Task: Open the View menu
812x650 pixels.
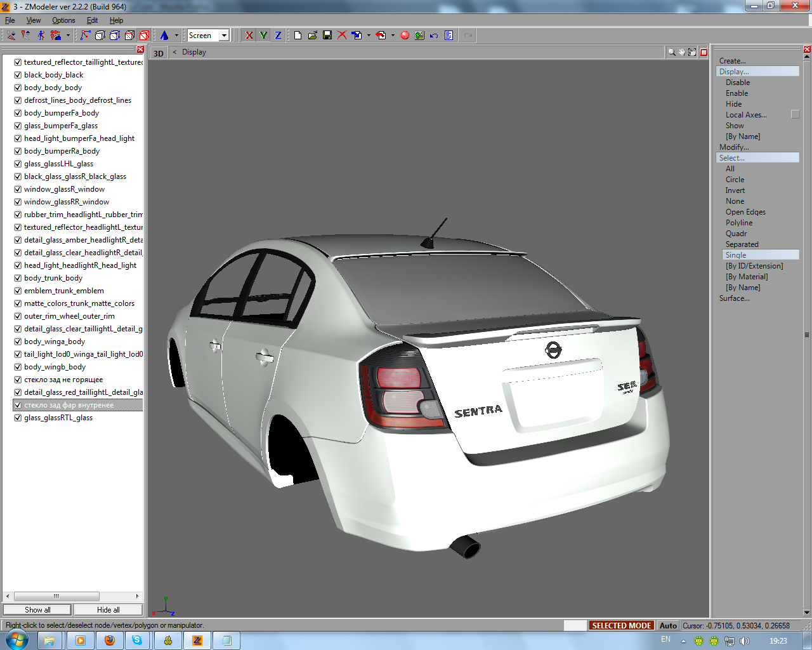Action: pos(34,20)
